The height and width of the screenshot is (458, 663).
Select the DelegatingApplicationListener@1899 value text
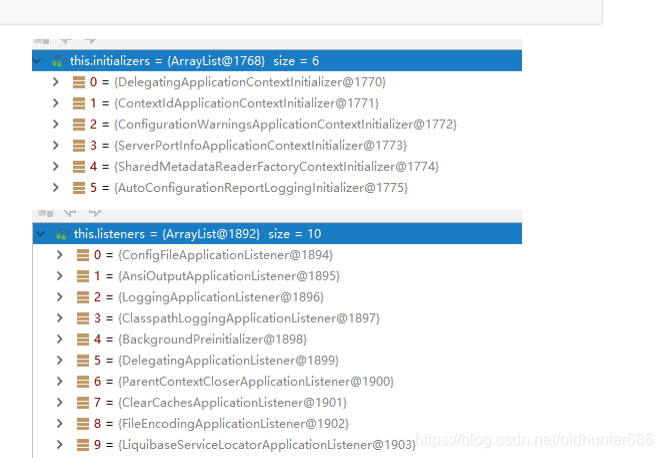(229, 361)
